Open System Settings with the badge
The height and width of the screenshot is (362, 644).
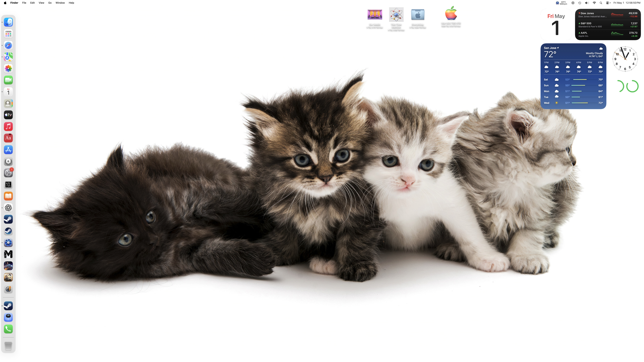[8, 173]
